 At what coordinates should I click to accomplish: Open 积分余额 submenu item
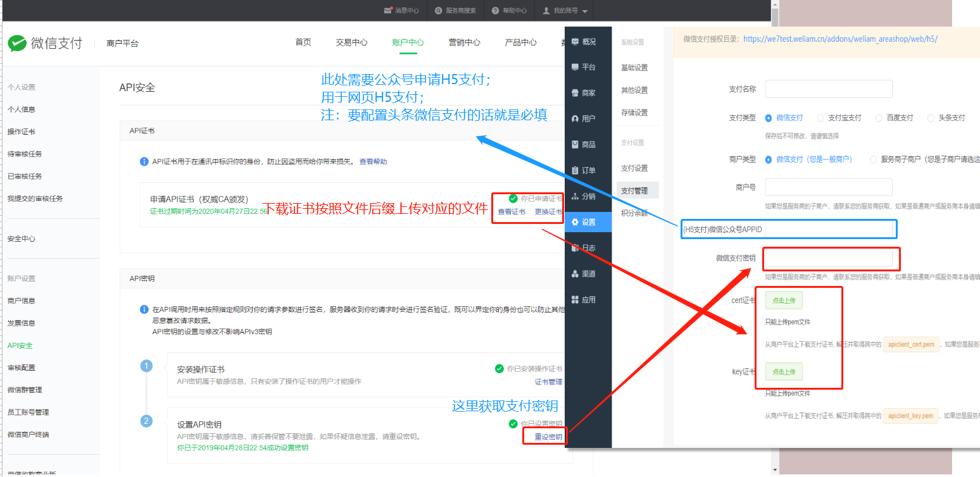[x=634, y=213]
